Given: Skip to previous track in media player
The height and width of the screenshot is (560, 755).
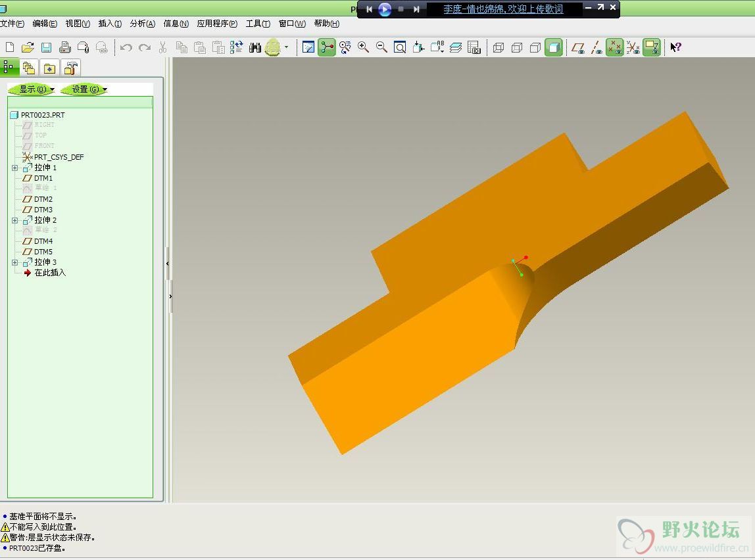Looking at the screenshot, I should click(x=370, y=9).
